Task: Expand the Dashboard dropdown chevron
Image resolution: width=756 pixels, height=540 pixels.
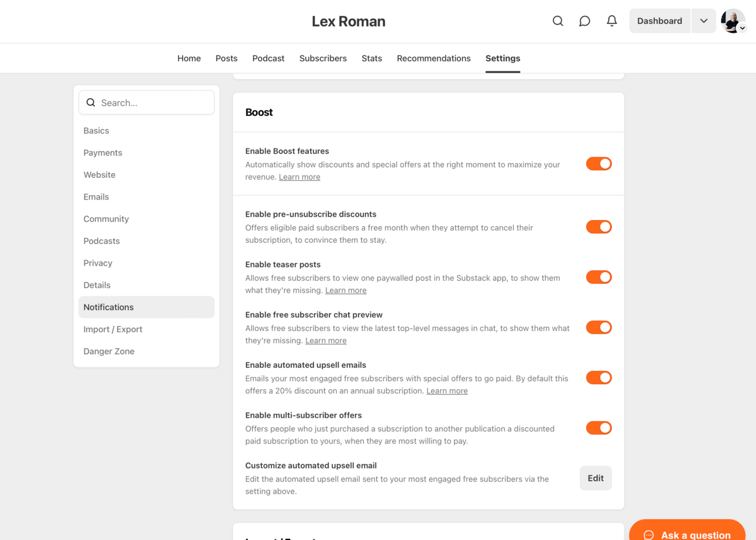Action: [x=703, y=21]
